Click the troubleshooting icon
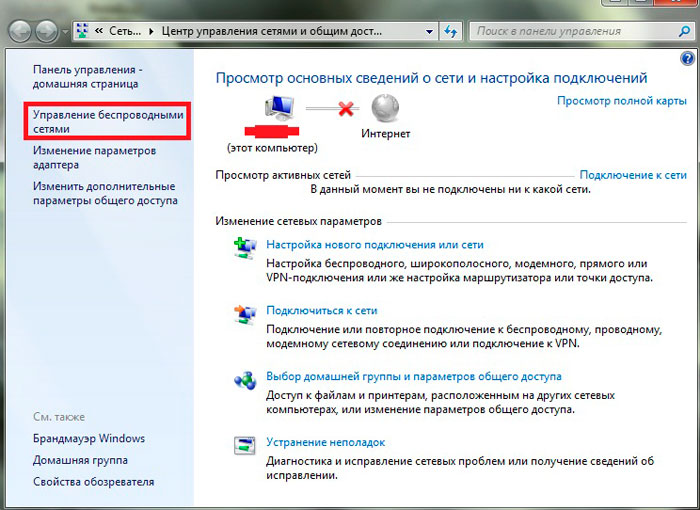The width and height of the screenshot is (700, 510). (x=245, y=445)
